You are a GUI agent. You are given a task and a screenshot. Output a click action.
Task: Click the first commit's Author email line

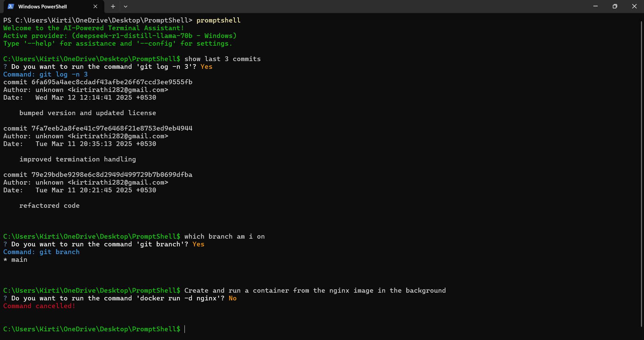[x=86, y=90]
